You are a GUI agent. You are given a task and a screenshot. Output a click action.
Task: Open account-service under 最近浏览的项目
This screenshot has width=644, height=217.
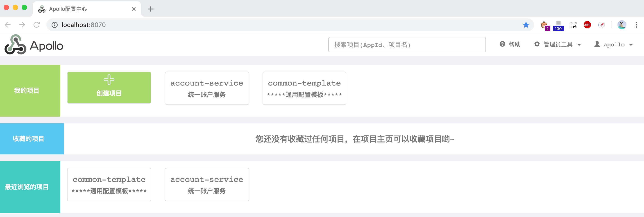207,185
